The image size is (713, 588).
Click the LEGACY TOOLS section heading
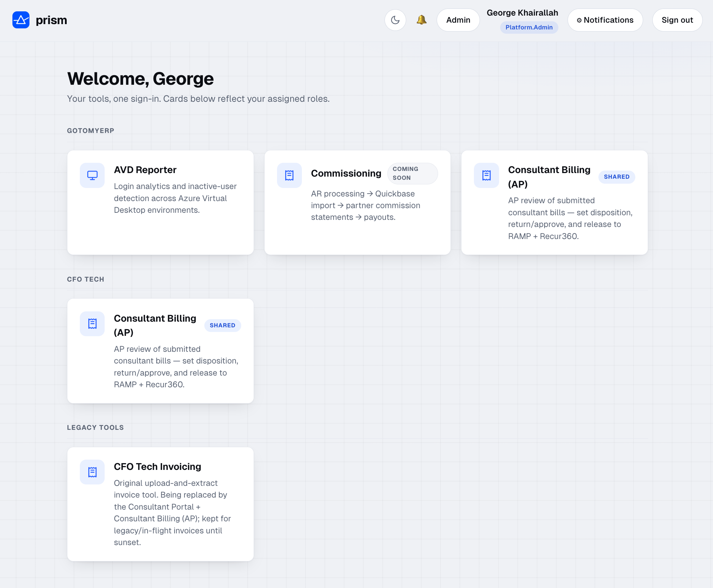point(95,427)
